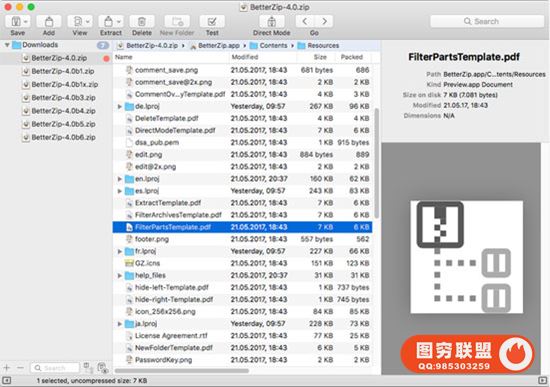
Task: Toggle Direct Mode in the toolbar
Action: pyautogui.click(x=271, y=22)
